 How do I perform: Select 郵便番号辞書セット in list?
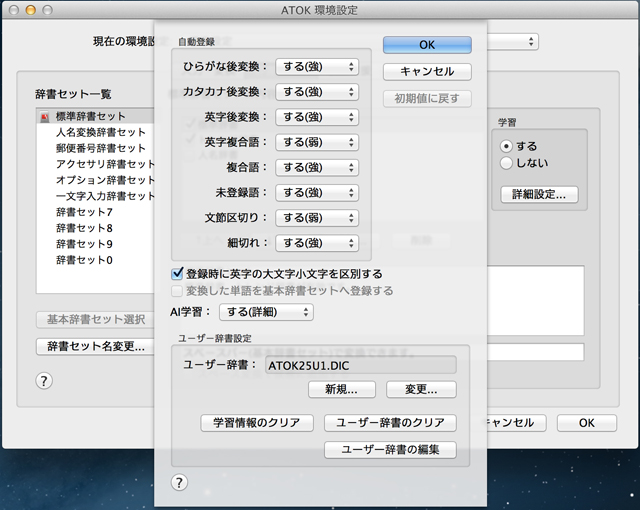tap(96, 149)
